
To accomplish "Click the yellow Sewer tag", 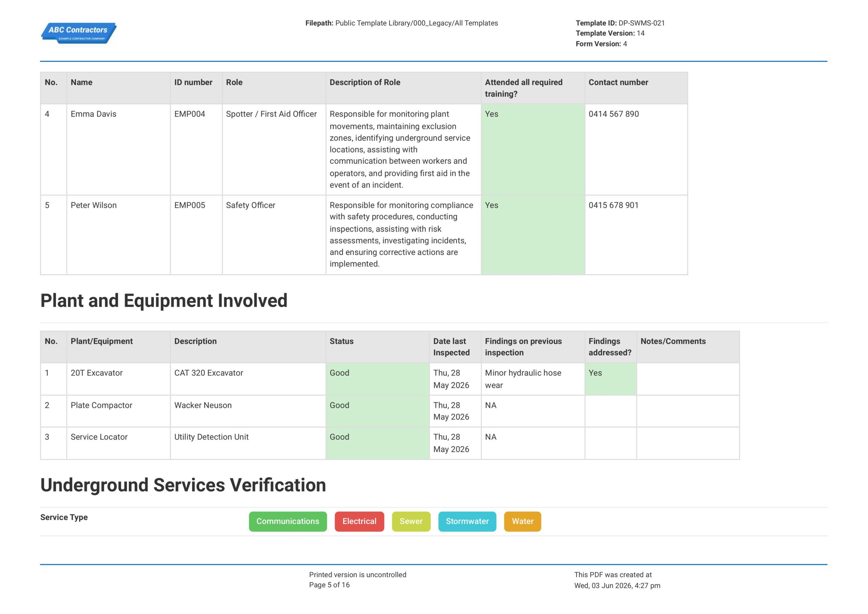I will tap(411, 521).
